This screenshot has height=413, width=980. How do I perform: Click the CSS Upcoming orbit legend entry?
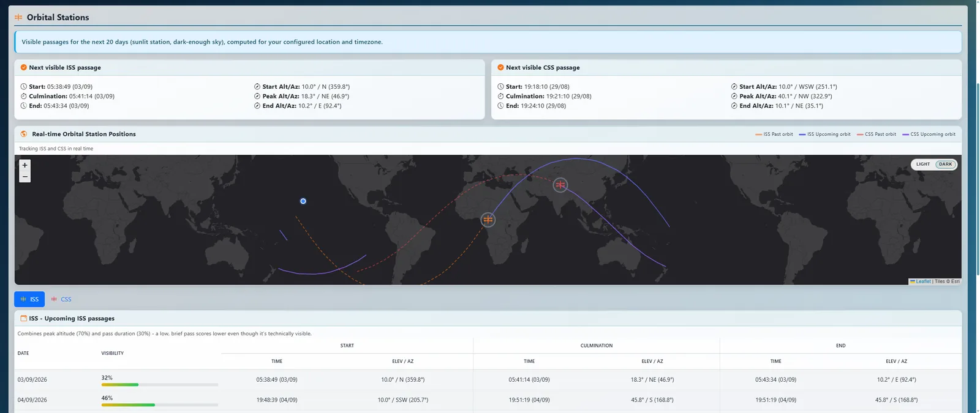(929, 134)
